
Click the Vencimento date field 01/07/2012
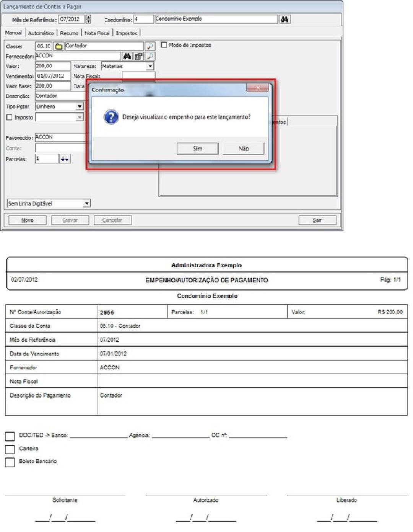tap(53, 77)
